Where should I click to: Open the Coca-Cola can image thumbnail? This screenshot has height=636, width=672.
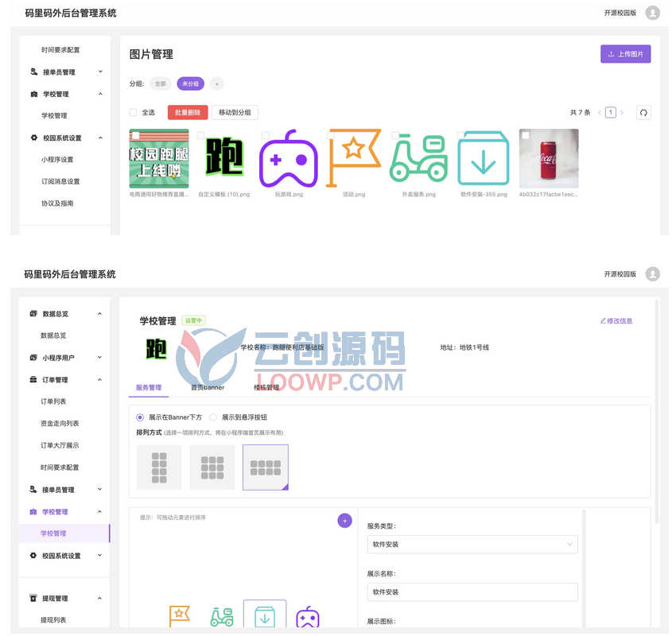549,158
